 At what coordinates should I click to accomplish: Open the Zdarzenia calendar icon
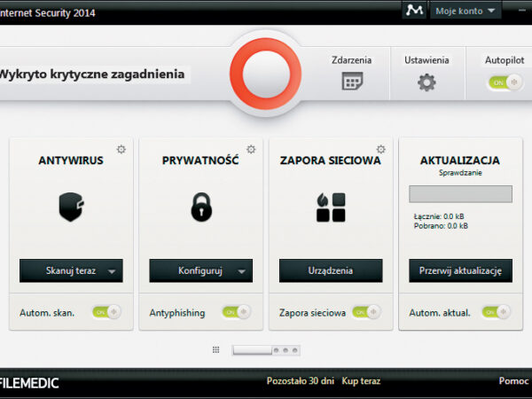tap(353, 82)
